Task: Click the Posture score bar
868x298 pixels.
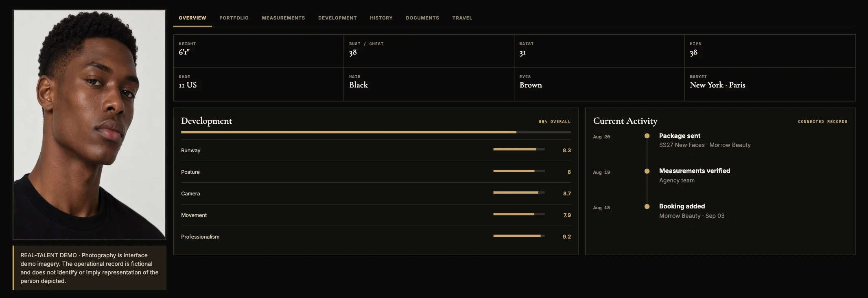Action: [x=519, y=171]
